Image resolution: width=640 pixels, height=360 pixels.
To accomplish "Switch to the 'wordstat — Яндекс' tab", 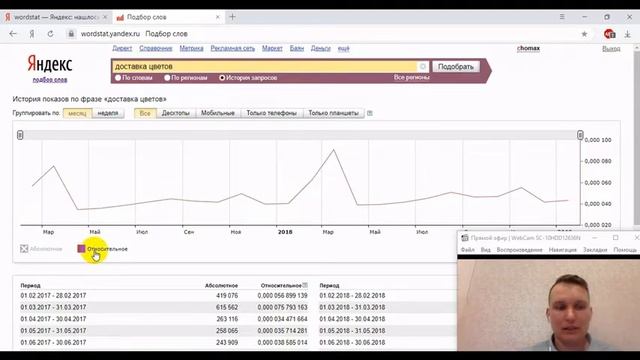I will (x=56, y=17).
